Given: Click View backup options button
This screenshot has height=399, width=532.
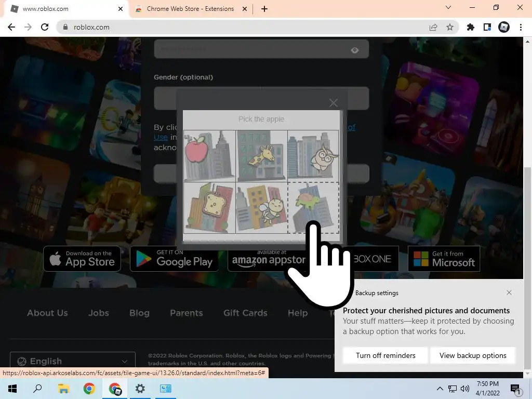Looking at the screenshot, I should point(473,355).
